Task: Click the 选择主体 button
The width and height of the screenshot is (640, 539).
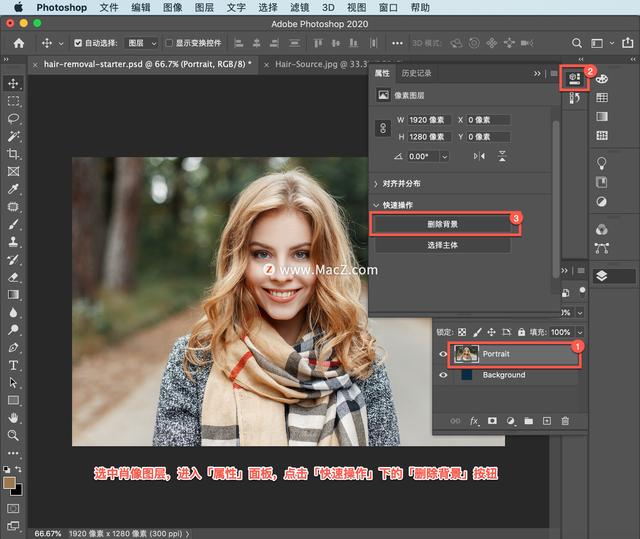Action: click(x=442, y=245)
